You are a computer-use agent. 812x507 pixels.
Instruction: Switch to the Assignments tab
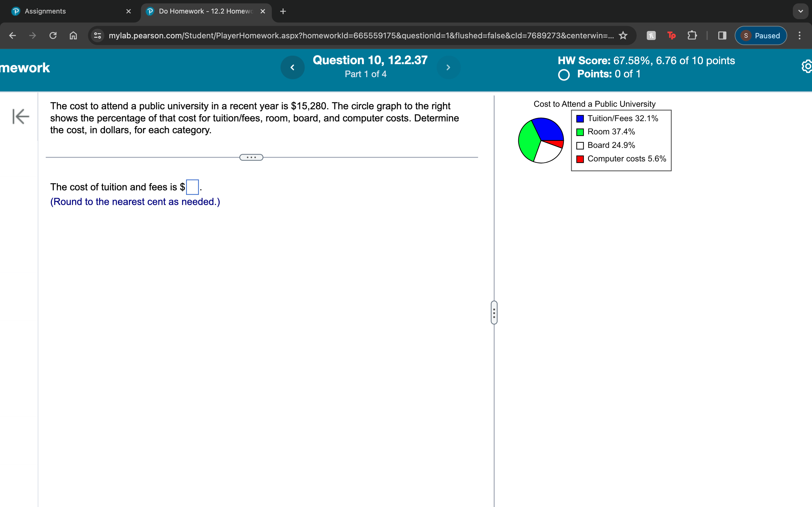point(45,11)
